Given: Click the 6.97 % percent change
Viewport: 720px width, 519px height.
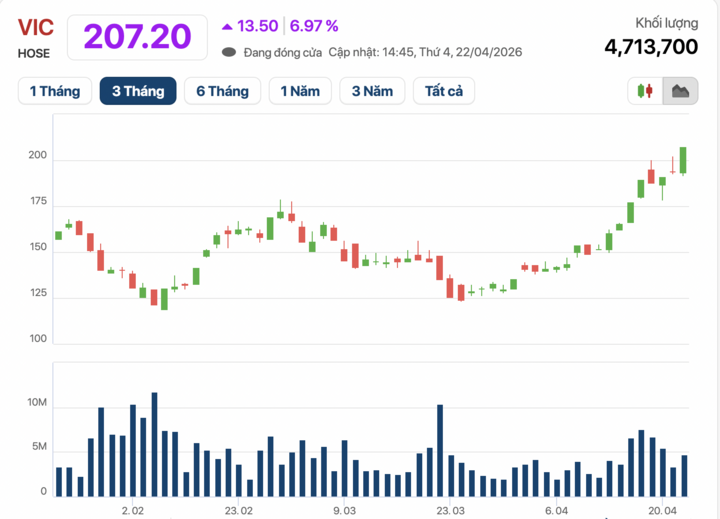Looking at the screenshot, I should pyautogui.click(x=315, y=26).
